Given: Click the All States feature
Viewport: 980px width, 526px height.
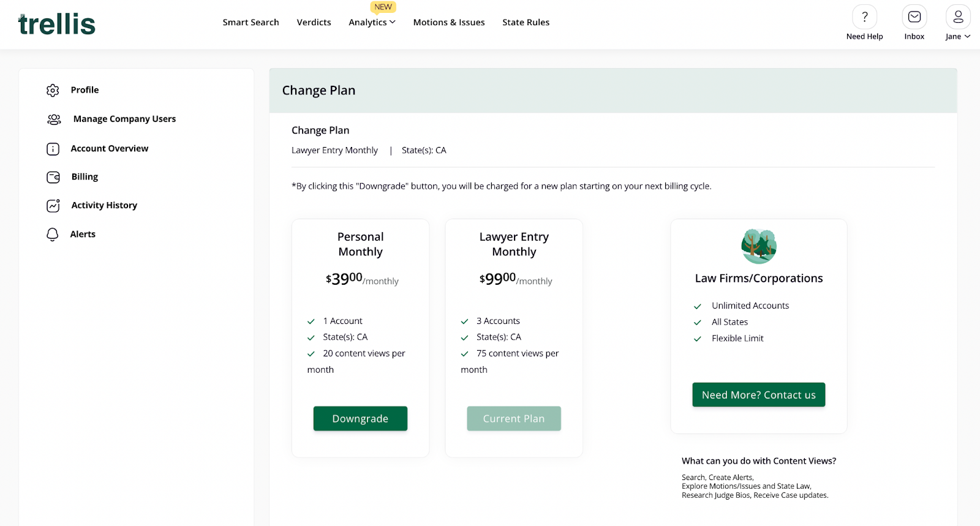Looking at the screenshot, I should pyautogui.click(x=729, y=322).
